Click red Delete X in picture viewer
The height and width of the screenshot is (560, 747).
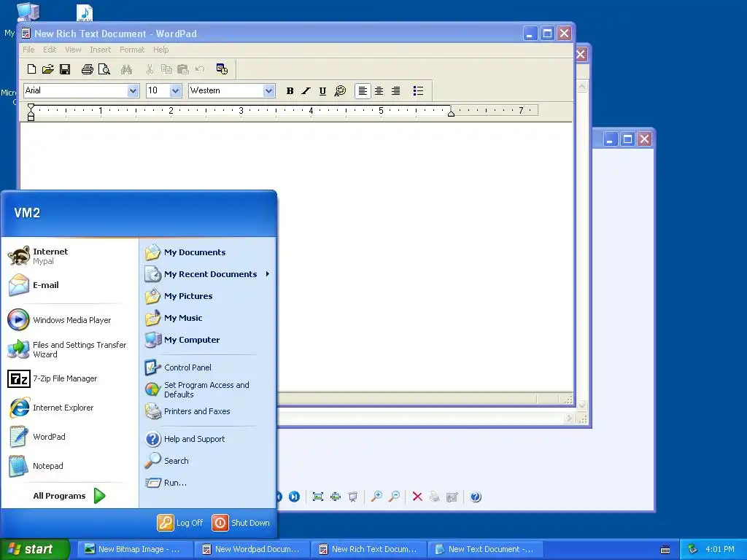(417, 497)
